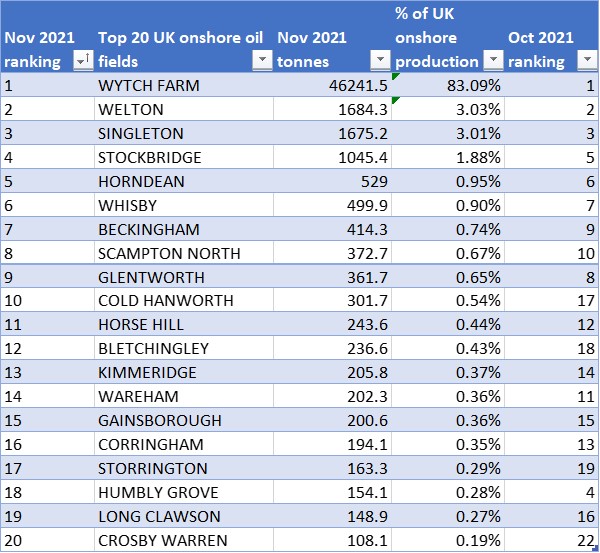Image resolution: width=600 pixels, height=553 pixels.
Task: Click the HORSE HILL tonnes value 243.6
Action: click(x=361, y=325)
